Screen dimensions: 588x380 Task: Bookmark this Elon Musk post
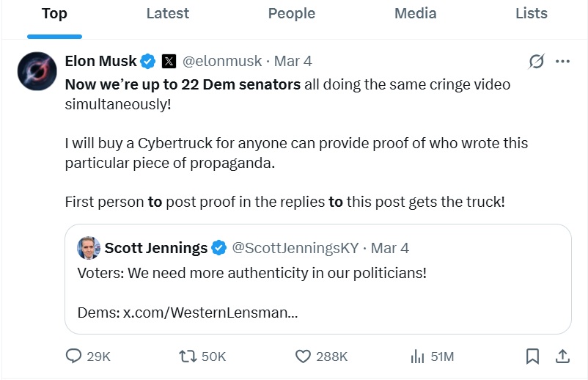(x=533, y=357)
